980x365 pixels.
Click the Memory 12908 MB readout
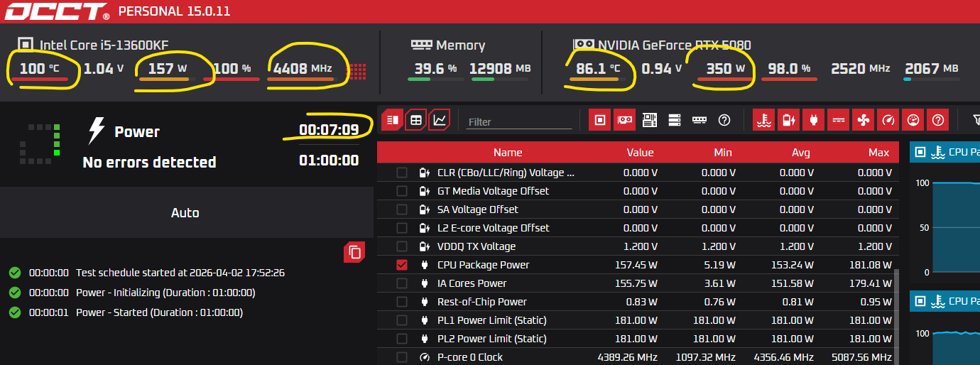point(500,68)
